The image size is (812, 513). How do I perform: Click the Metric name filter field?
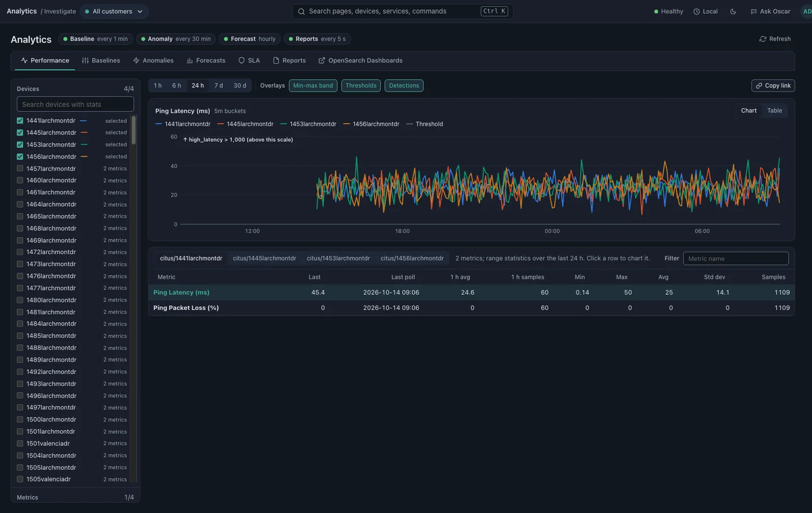(736, 259)
